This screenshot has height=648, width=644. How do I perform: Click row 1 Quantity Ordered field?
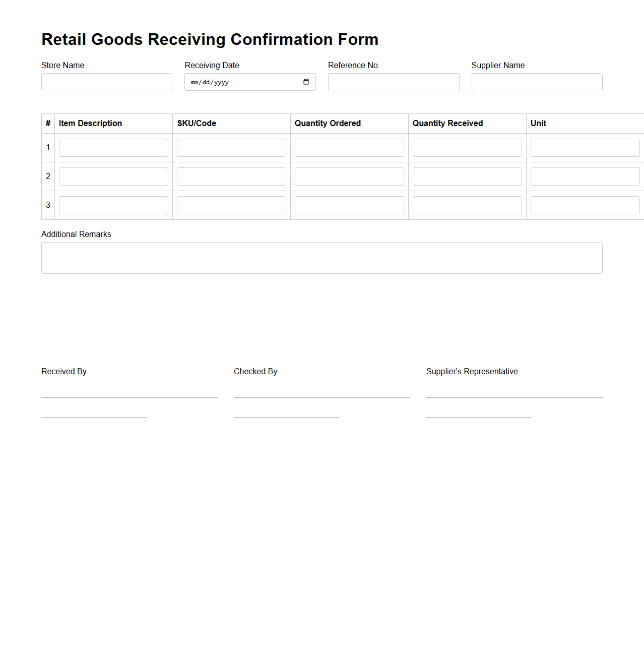tap(349, 147)
